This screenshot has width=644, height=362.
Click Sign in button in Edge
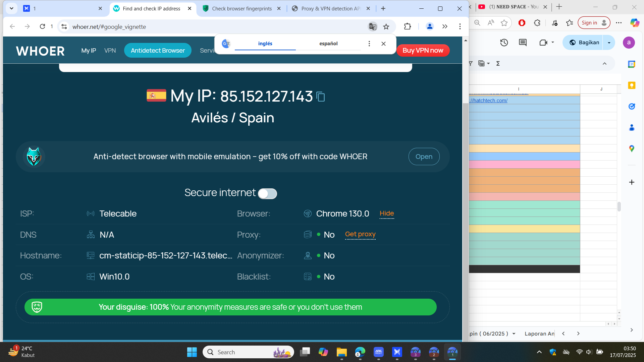coord(594,22)
